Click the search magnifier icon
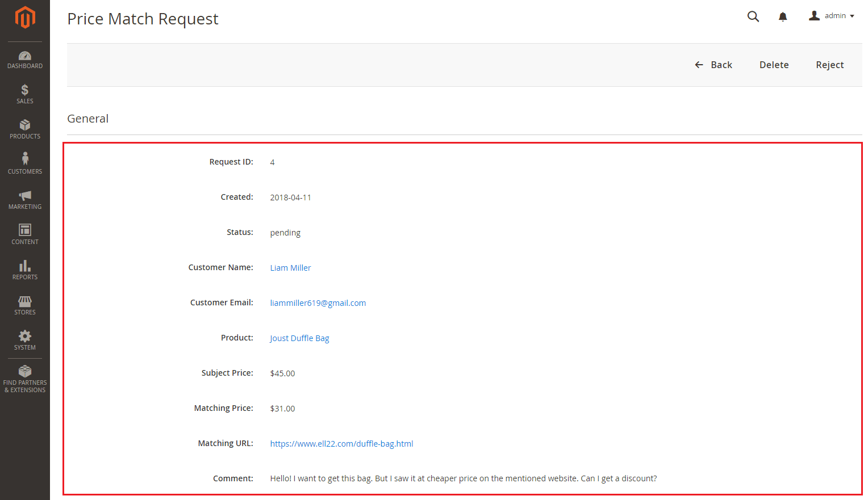This screenshot has width=868, height=500. [753, 16]
